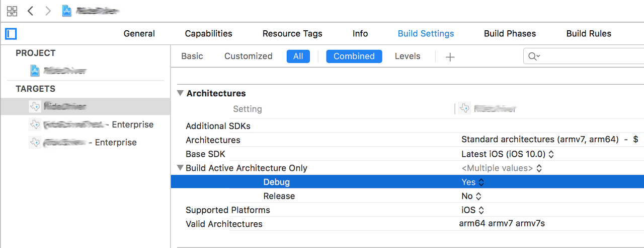Open the related items grid menu
Image resolution: width=644 pixels, height=248 pixels.
click(12, 11)
